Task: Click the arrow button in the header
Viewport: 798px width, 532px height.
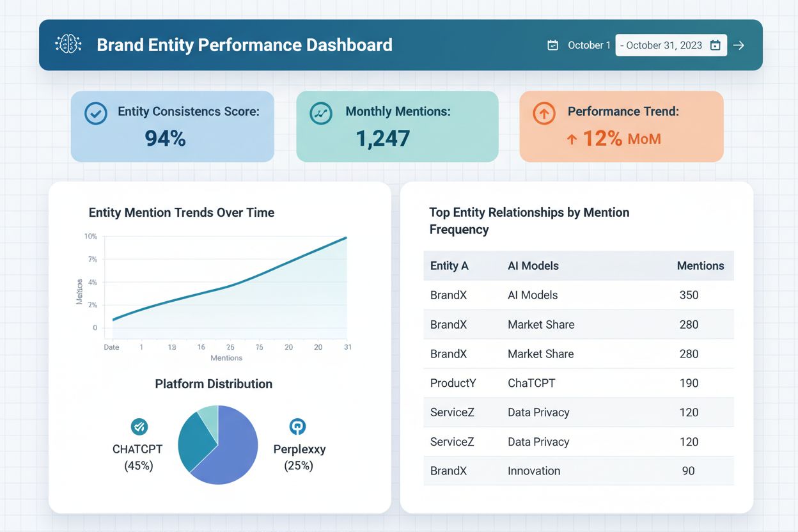Action: click(x=739, y=45)
